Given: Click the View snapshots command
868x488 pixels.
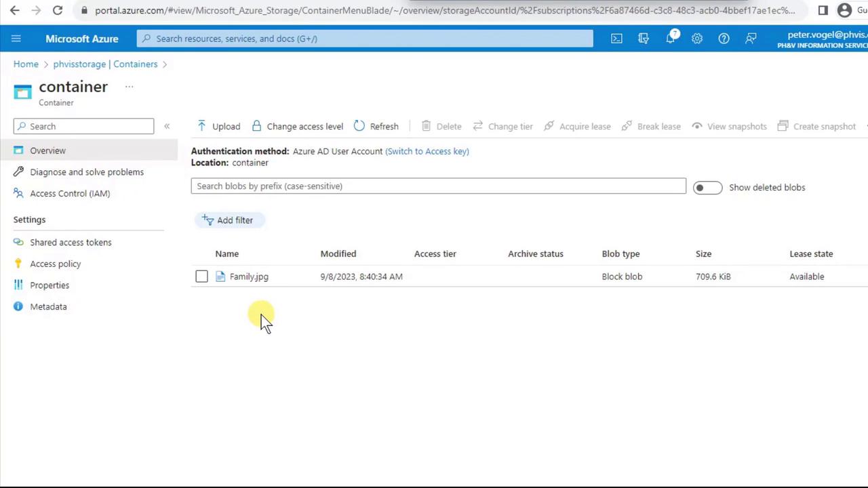Looking at the screenshot, I should pyautogui.click(x=729, y=126).
